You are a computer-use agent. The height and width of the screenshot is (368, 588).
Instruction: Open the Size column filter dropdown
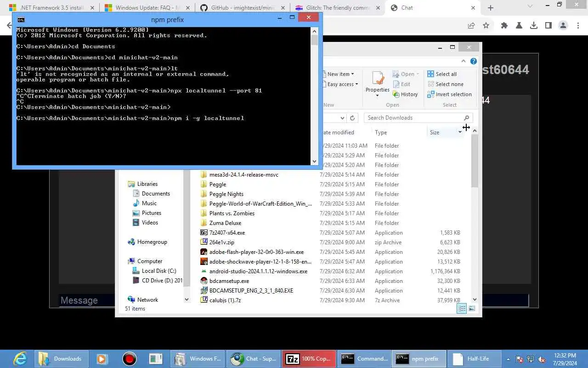[x=460, y=132]
